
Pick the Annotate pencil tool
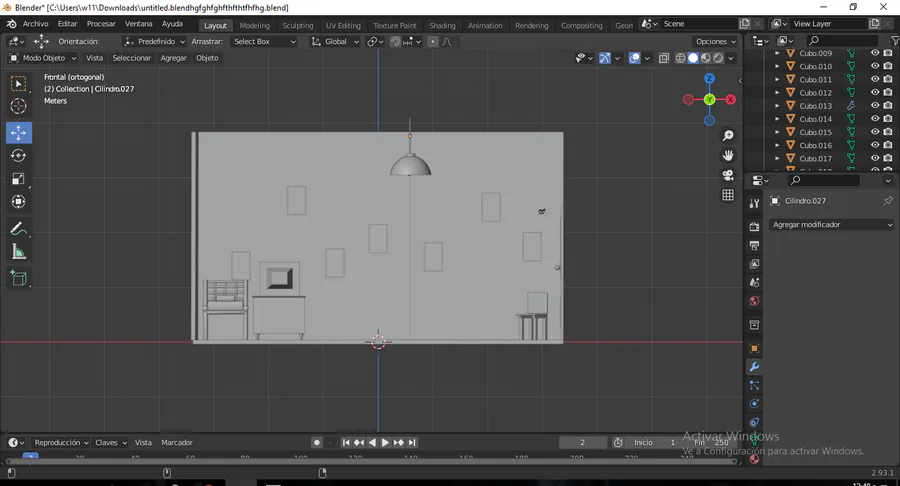click(x=19, y=229)
